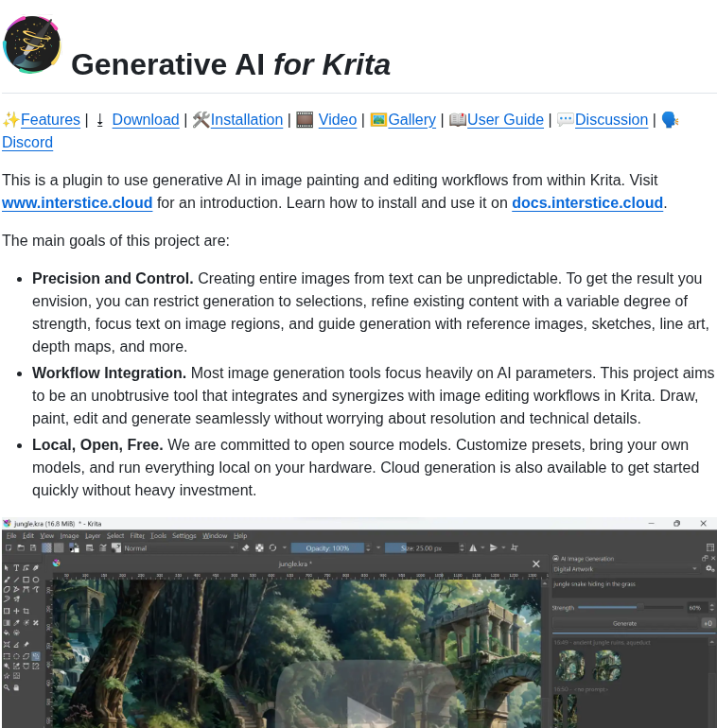Click the foreground/background color swatch
The height and width of the screenshot is (728, 717).
coord(75,547)
